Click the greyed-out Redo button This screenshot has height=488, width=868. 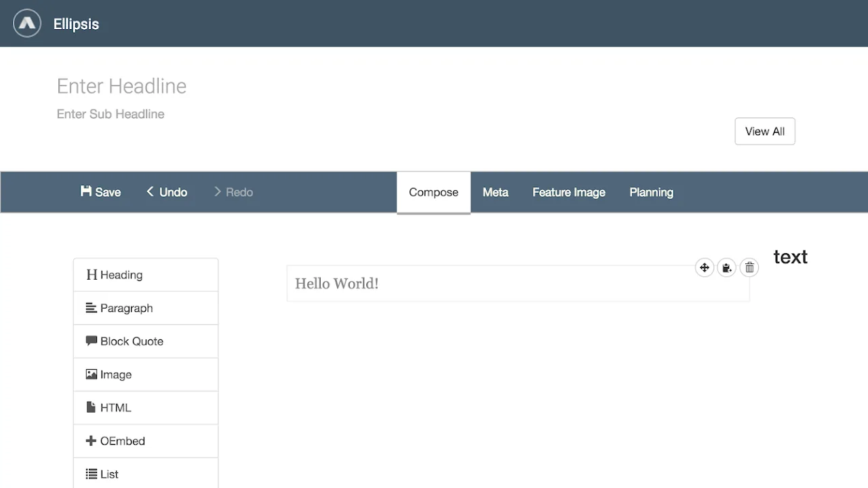click(233, 192)
